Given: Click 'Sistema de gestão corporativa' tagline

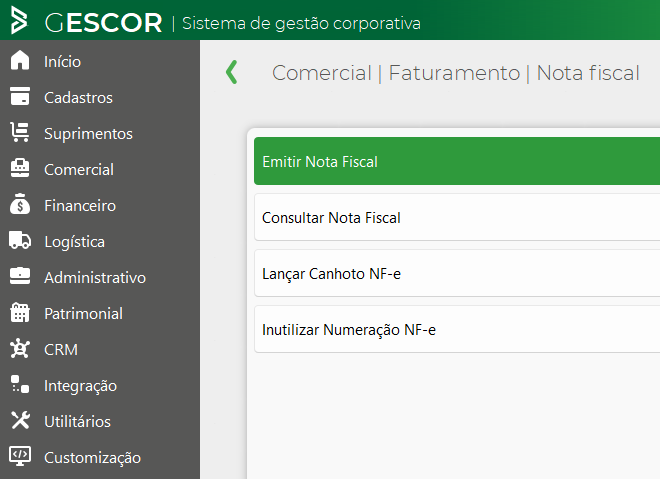Looking at the screenshot, I should click(301, 24).
